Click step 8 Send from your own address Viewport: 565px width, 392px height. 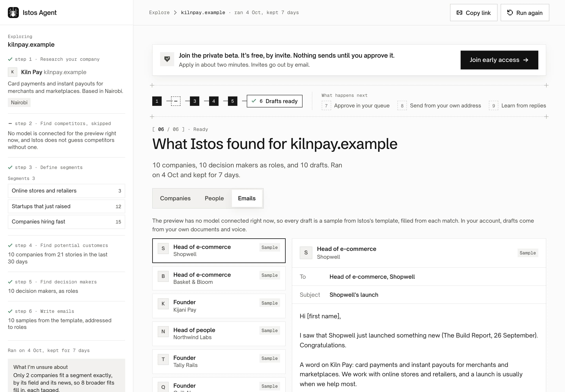click(x=439, y=106)
